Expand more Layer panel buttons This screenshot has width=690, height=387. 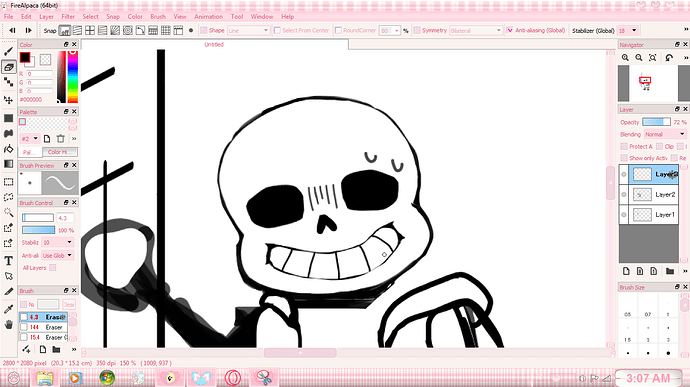(x=685, y=271)
